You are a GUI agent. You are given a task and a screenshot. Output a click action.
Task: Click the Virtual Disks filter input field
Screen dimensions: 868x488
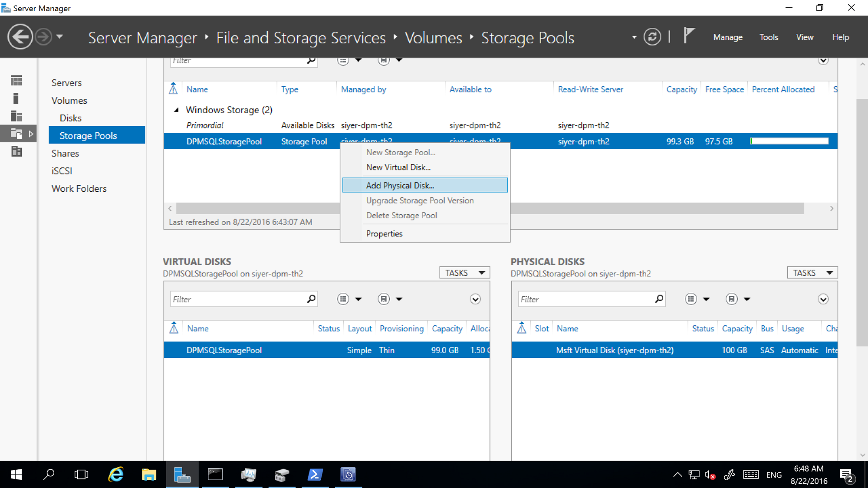coord(238,299)
